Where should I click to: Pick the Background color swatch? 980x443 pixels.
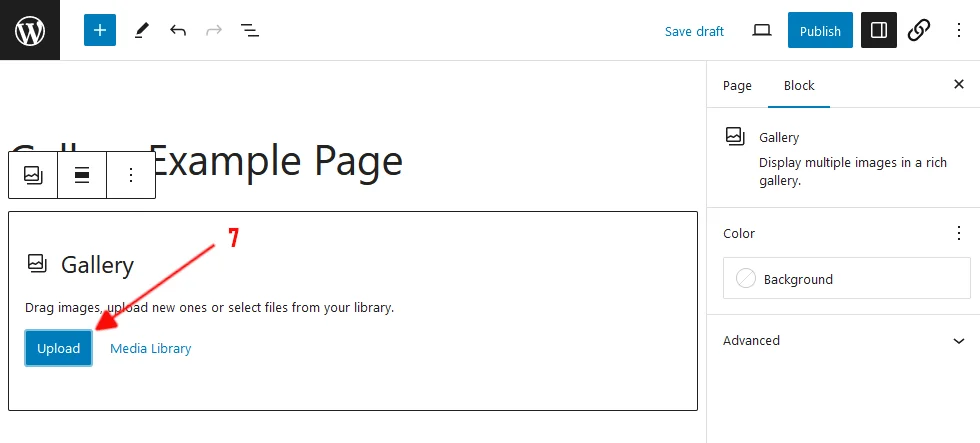tap(746, 279)
